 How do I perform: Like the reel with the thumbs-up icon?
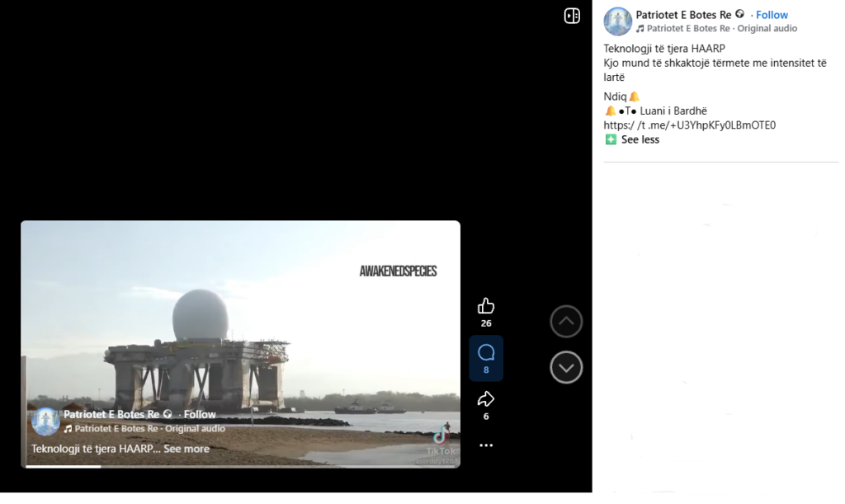pos(486,306)
